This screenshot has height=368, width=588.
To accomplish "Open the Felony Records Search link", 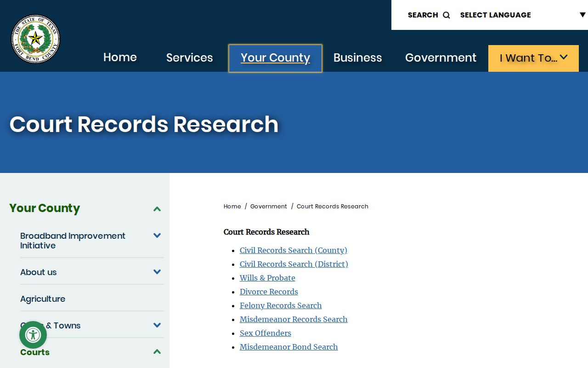I will pyautogui.click(x=281, y=305).
